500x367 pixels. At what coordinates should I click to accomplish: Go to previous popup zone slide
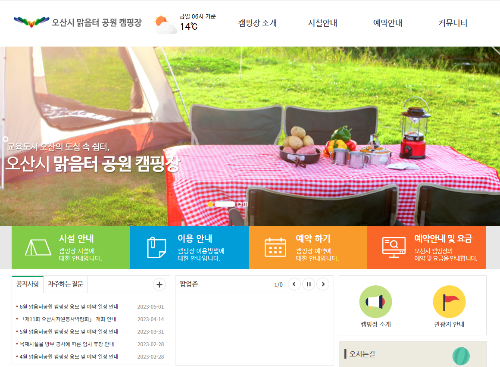coord(294,284)
